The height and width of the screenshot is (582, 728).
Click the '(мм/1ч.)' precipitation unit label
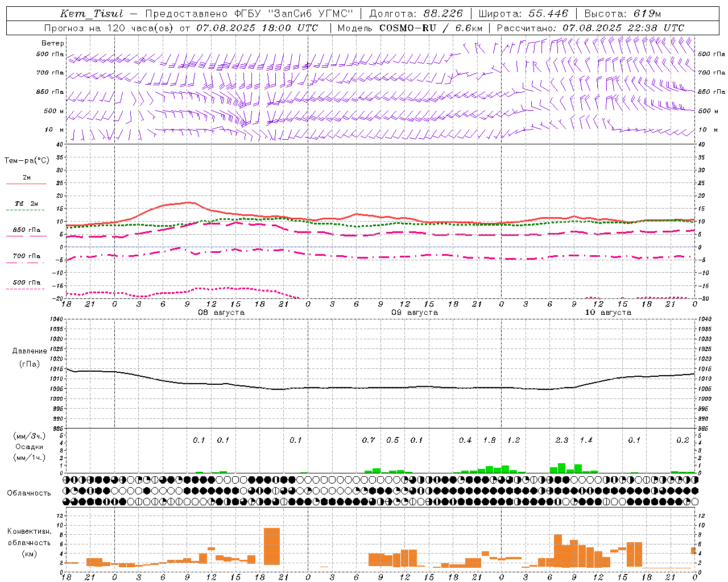pos(30,458)
